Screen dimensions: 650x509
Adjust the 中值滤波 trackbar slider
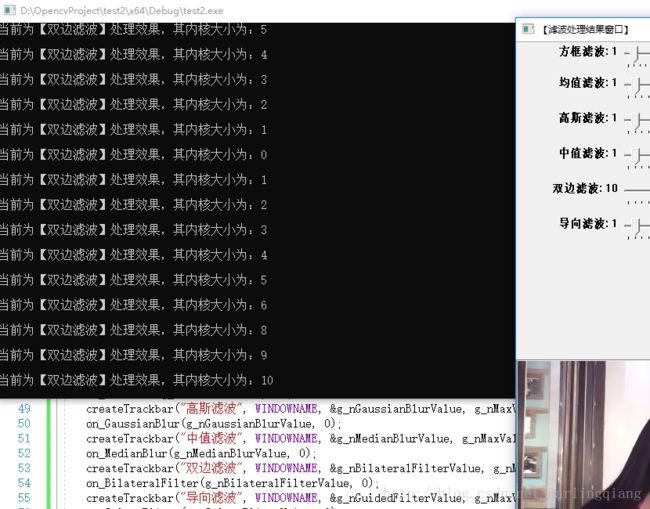tap(637, 157)
